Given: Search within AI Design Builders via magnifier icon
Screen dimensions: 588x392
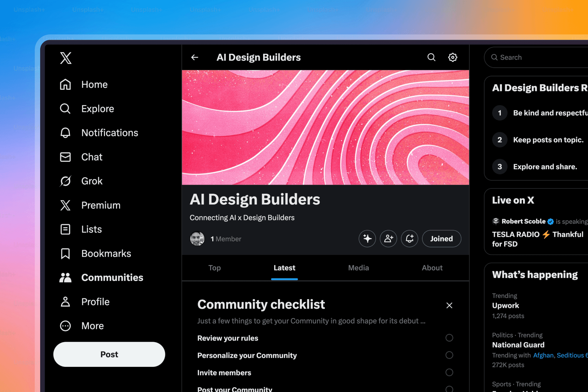Looking at the screenshot, I should click(431, 57).
